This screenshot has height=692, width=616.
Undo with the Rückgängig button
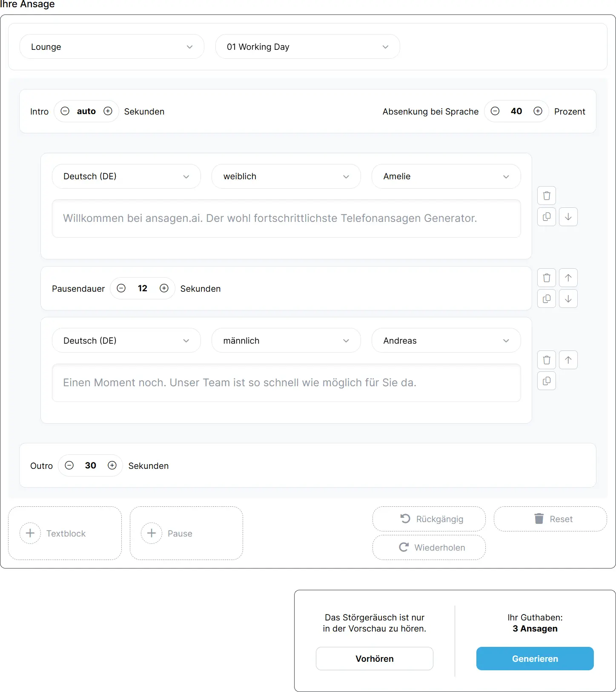429,519
